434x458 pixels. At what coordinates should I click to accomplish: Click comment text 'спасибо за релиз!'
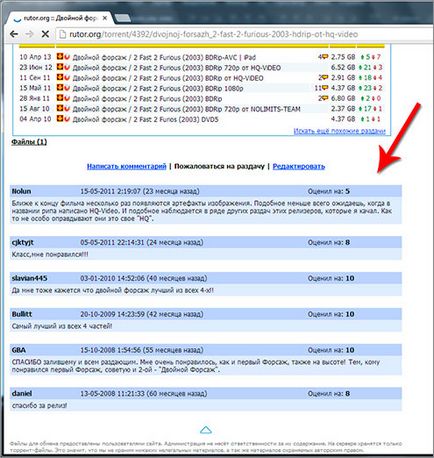click(x=39, y=406)
